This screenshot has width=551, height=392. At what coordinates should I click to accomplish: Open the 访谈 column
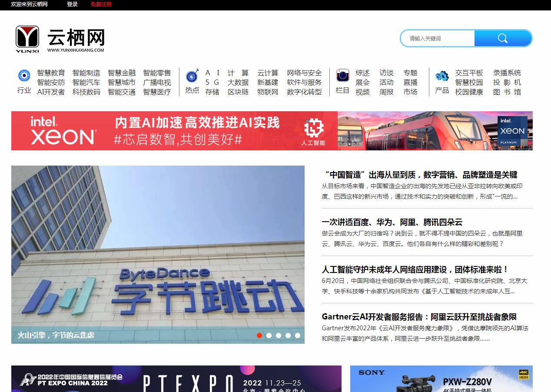coord(386,73)
